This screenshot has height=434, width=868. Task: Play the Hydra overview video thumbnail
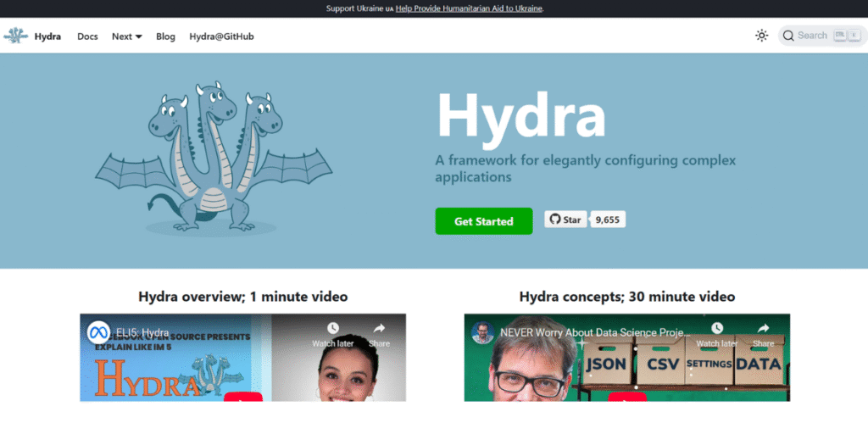[x=242, y=394]
